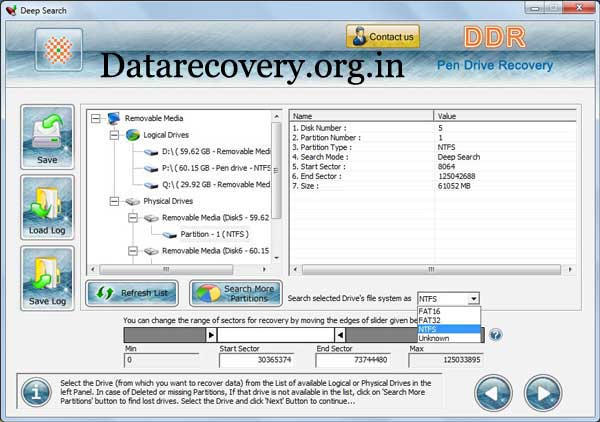Collapse the Removable Media root node
Viewport: 600px width, 422px height.
[96, 118]
